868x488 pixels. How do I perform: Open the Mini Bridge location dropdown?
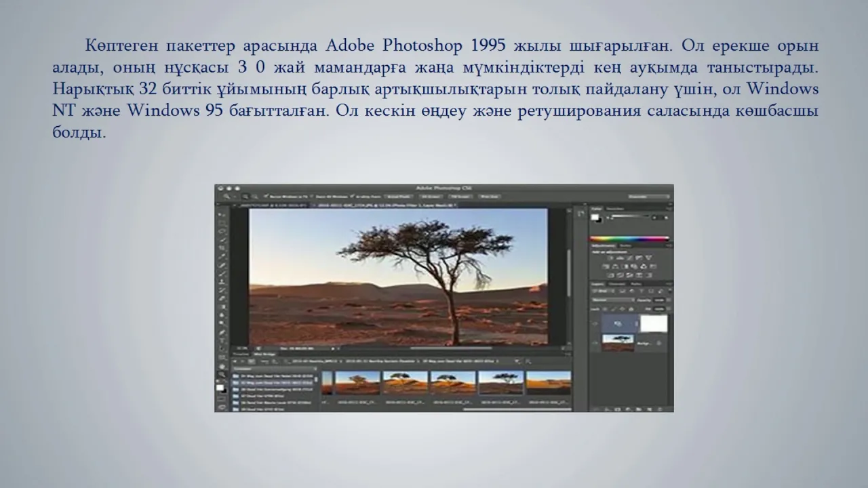(x=275, y=369)
